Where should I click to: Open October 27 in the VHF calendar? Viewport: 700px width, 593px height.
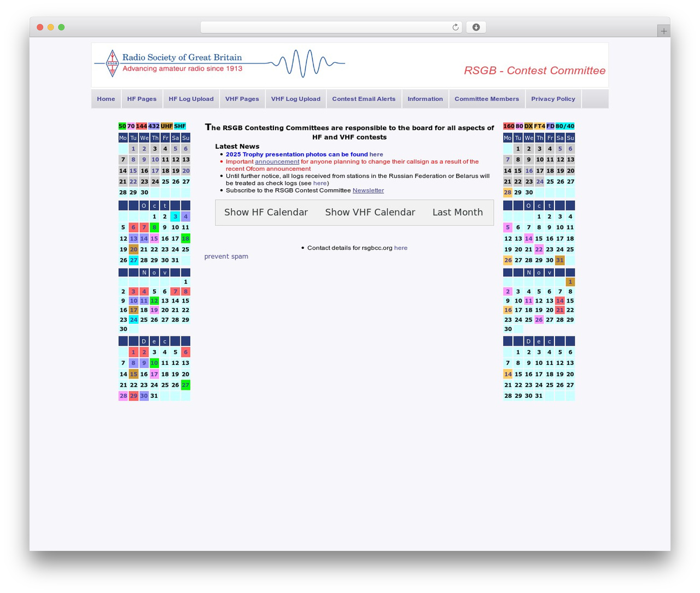[x=133, y=260]
